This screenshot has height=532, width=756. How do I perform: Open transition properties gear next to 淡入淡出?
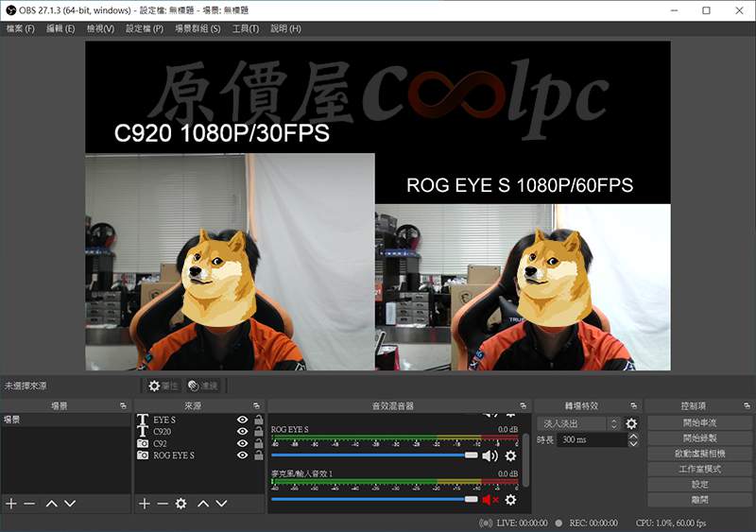631,423
